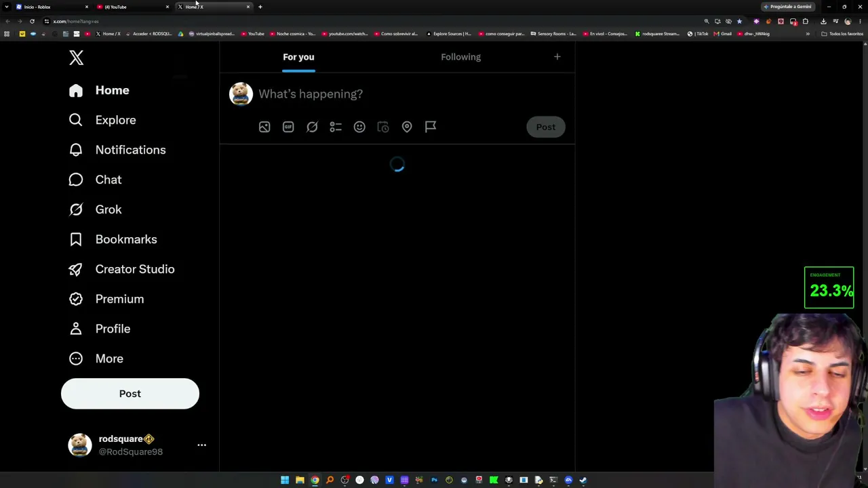Viewport: 868px width, 488px height.
Task: Add a poll to the post
Action: click(x=336, y=127)
